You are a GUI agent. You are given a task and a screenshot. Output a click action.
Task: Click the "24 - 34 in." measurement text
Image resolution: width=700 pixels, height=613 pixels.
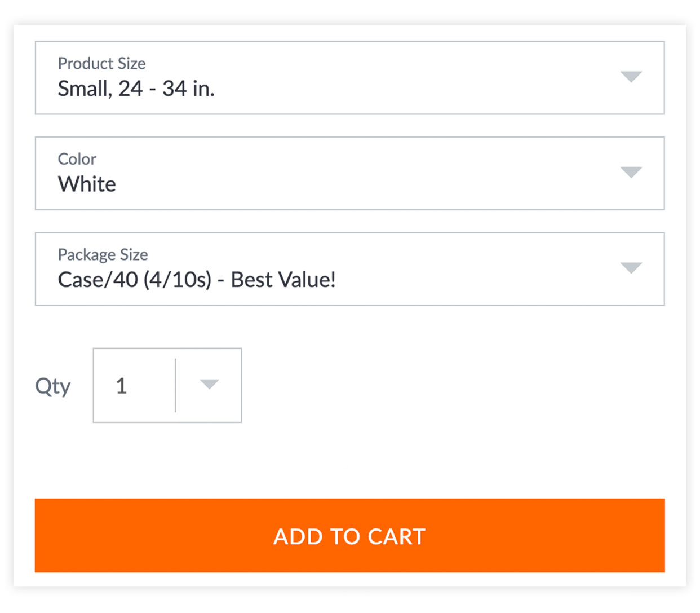pos(166,89)
